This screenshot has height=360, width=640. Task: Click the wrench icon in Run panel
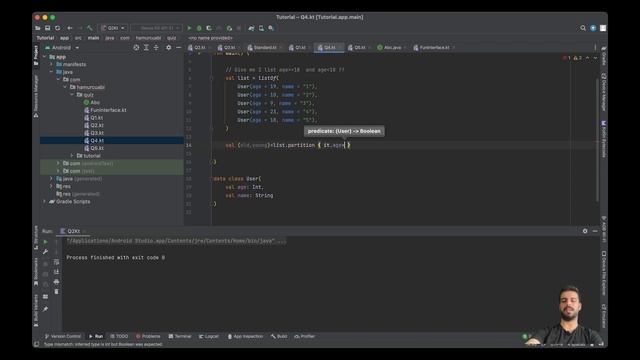click(x=45, y=252)
